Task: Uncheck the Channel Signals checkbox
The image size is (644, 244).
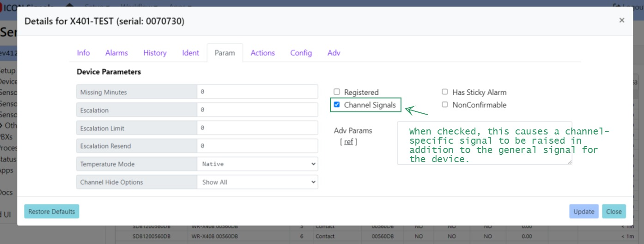Action: tap(337, 104)
